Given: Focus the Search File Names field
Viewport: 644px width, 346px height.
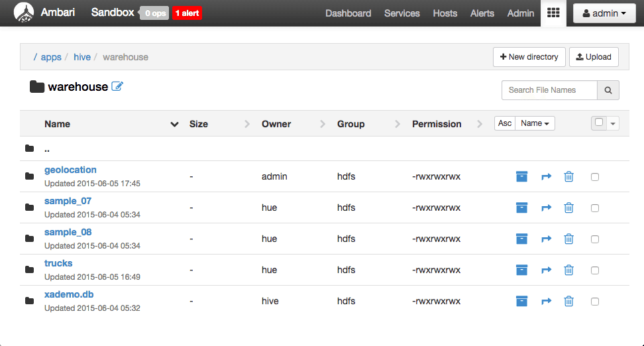Looking at the screenshot, I should 549,90.
